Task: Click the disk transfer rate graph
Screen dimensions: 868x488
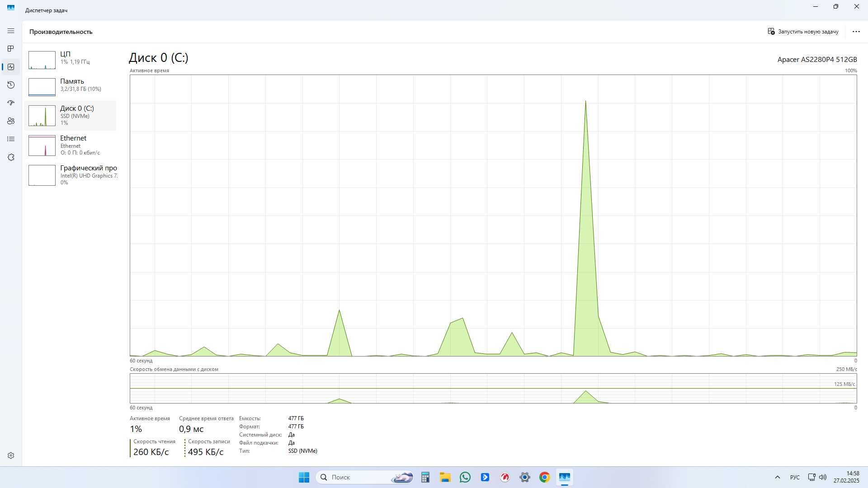Action: coord(493,388)
